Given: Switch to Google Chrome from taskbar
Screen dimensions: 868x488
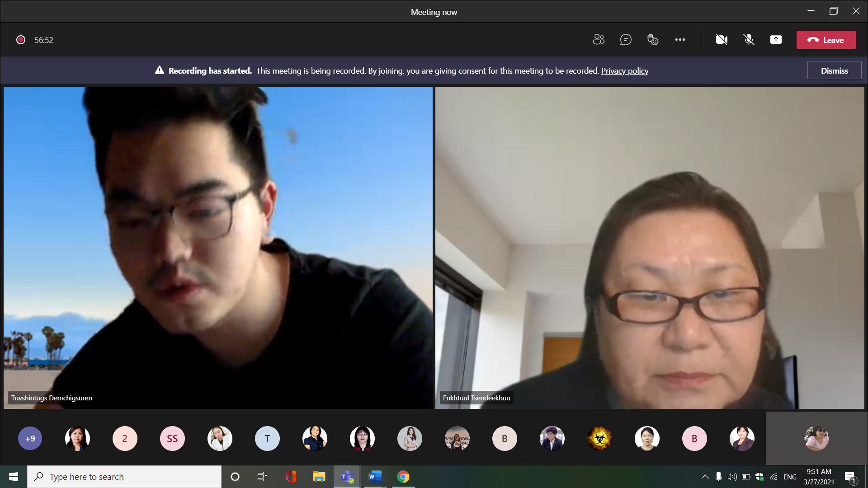Looking at the screenshot, I should click(403, 477).
